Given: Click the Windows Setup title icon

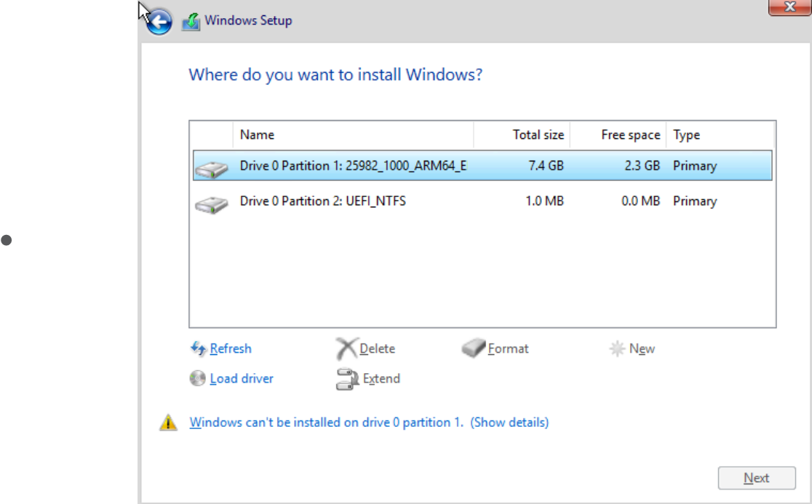Looking at the screenshot, I should [191, 21].
